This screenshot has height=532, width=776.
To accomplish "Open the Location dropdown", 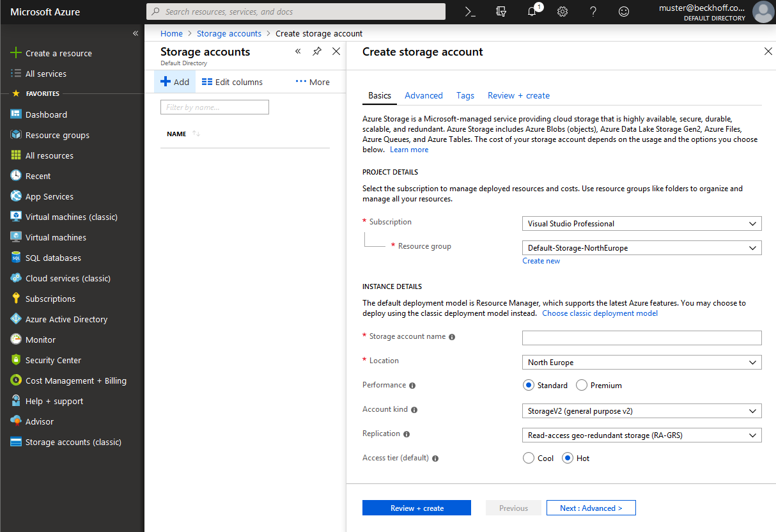I will pos(642,363).
